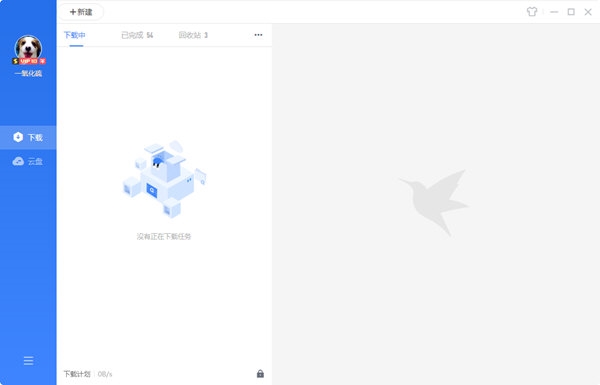Click the username 一氧化硫 in the sidebar
Viewport: 600px width, 385px height.
point(28,73)
